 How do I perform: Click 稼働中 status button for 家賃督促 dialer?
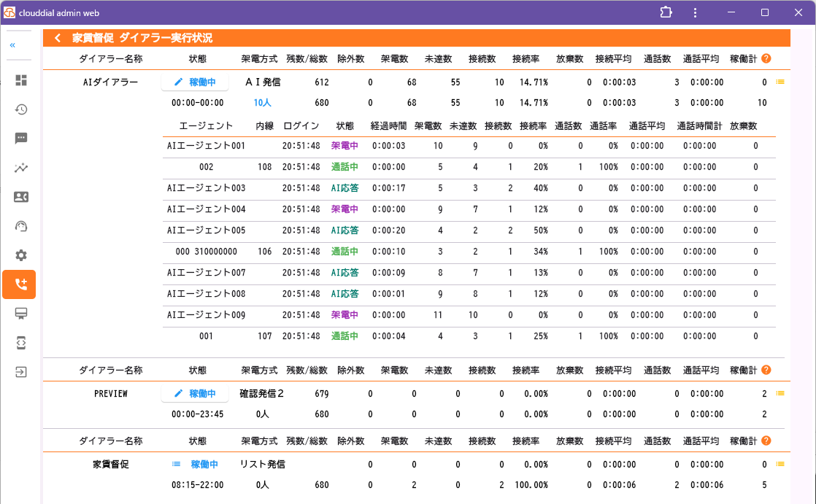195,465
